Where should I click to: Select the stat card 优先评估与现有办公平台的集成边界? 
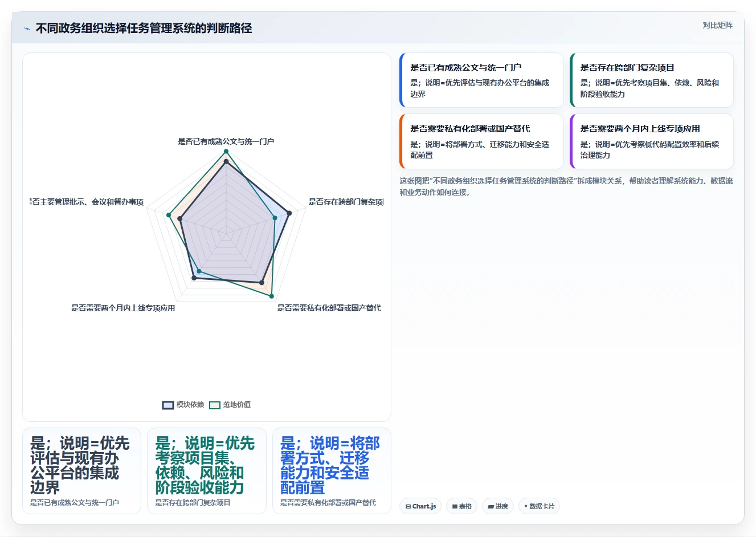pos(81,471)
